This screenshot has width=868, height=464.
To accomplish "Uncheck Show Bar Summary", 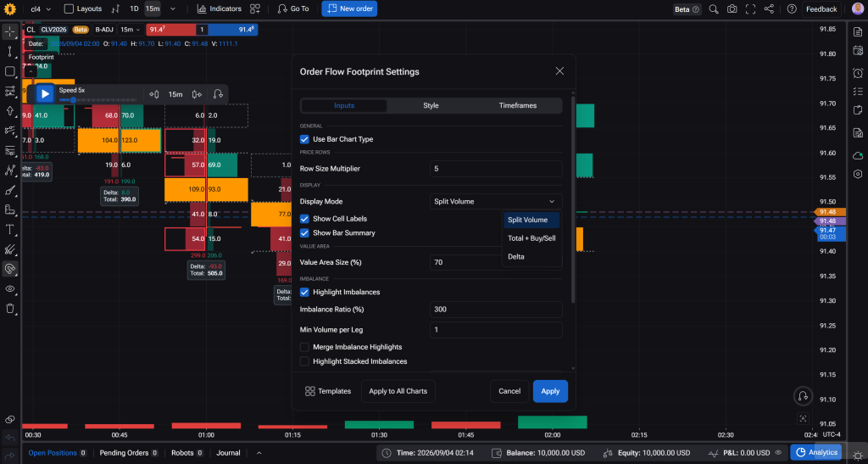I will (304, 233).
